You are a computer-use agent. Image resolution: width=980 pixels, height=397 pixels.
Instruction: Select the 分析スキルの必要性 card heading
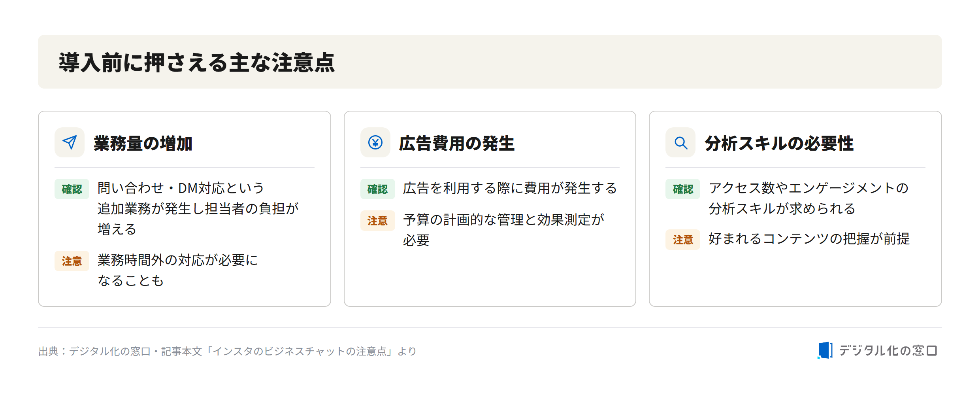(779, 143)
